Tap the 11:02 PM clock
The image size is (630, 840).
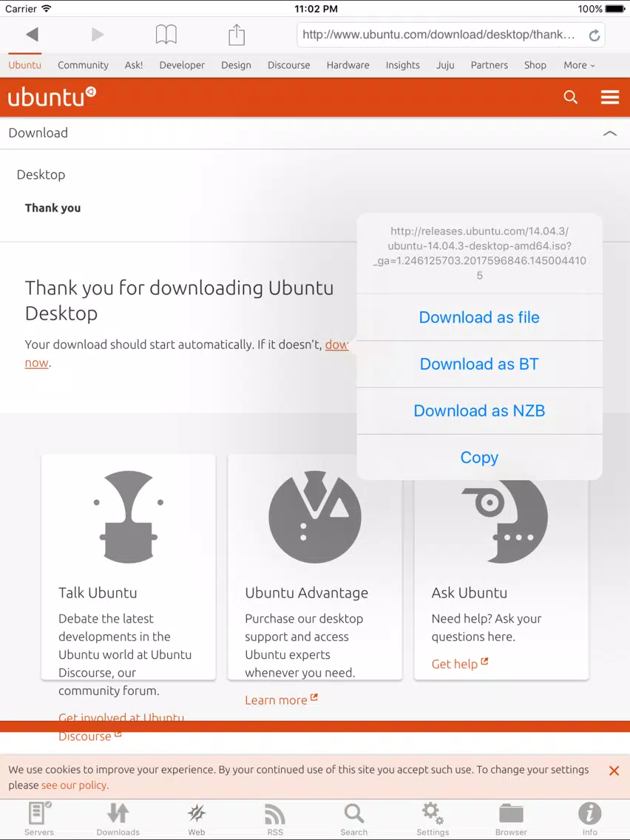[x=316, y=9]
